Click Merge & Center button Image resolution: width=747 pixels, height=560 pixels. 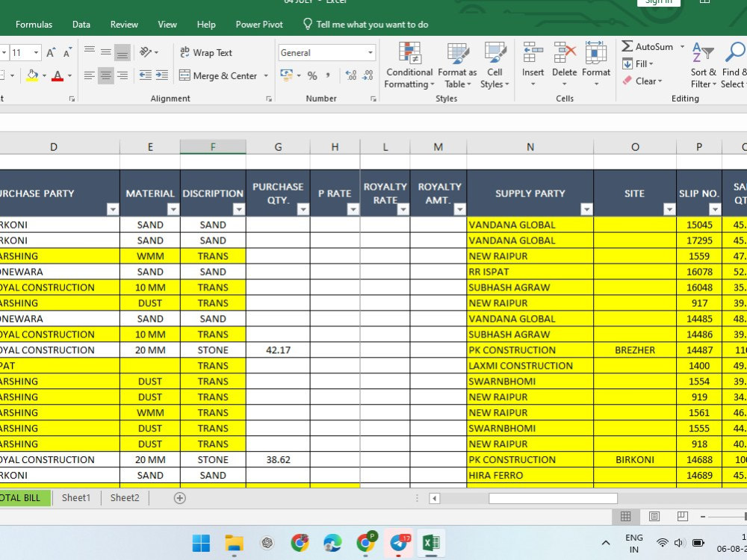218,75
